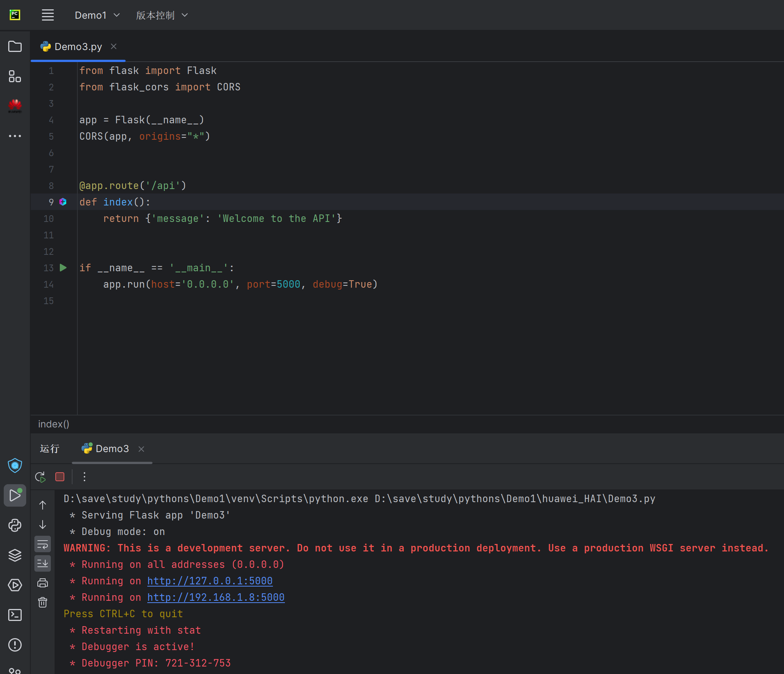Expand the Demo1 project dropdown
Screen dimensions: 784x674
point(97,15)
